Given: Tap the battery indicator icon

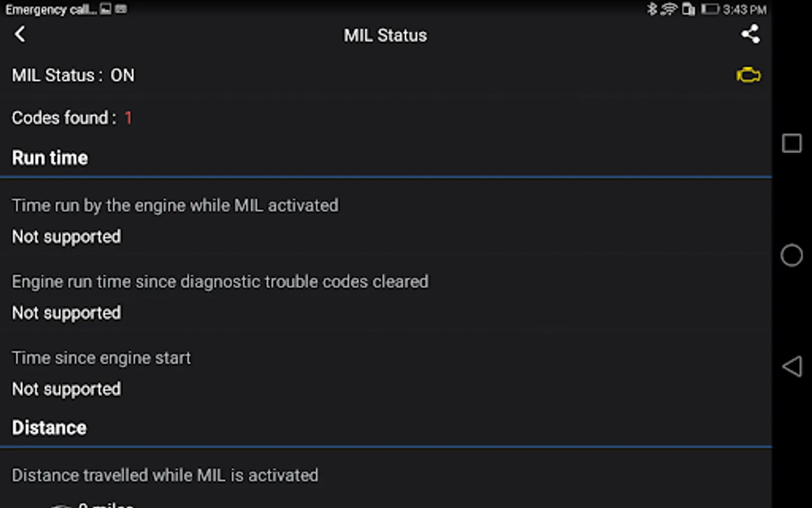Looking at the screenshot, I should point(710,9).
